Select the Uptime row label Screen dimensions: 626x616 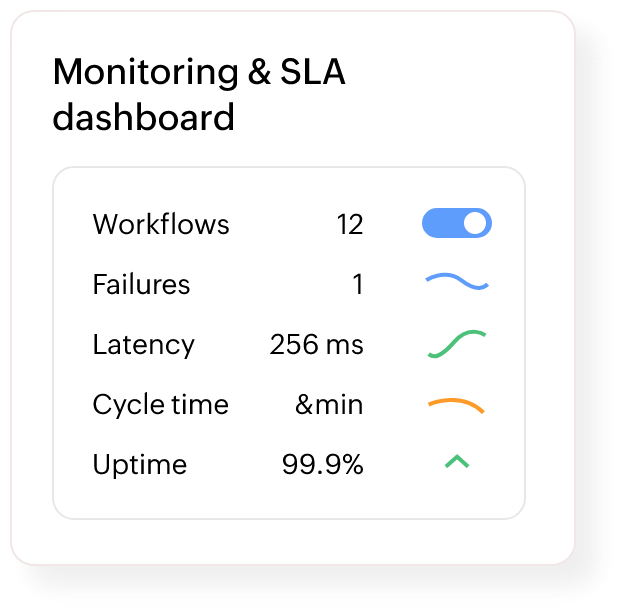pyautogui.click(x=139, y=465)
